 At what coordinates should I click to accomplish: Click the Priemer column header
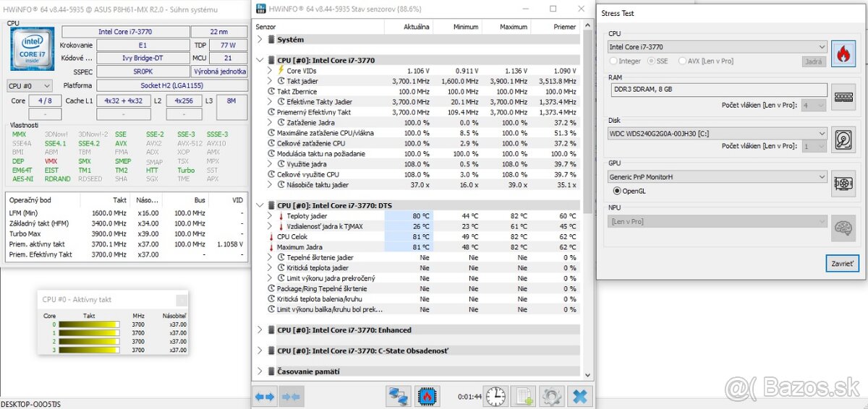(x=556, y=27)
